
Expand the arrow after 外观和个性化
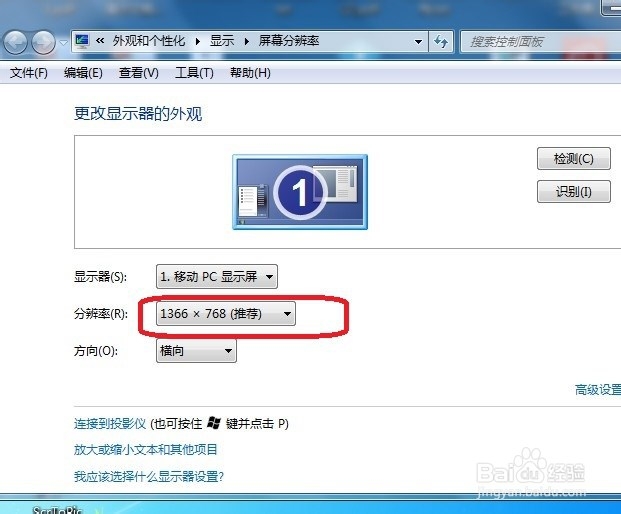click(197, 41)
